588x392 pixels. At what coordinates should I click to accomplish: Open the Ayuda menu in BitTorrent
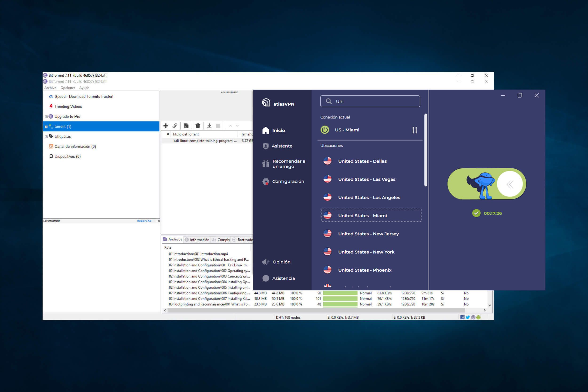(84, 88)
